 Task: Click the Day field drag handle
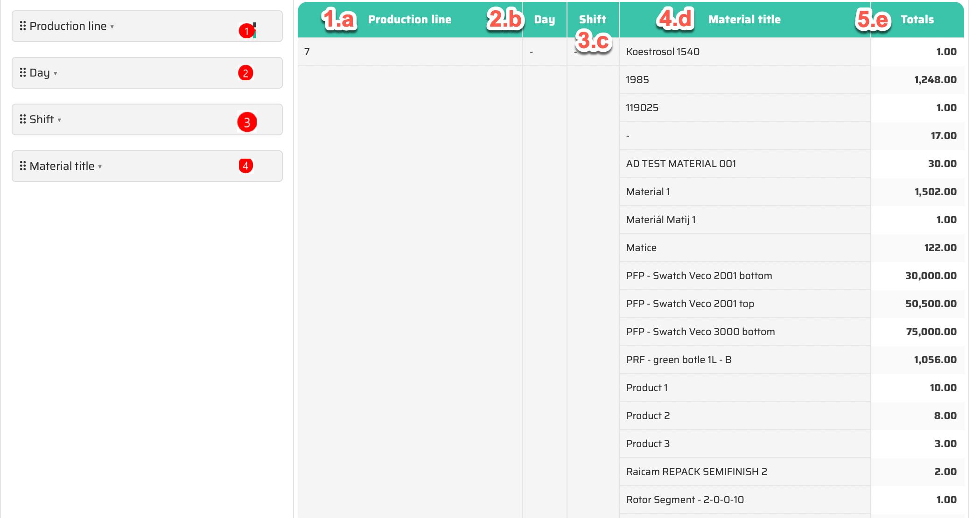click(x=22, y=73)
